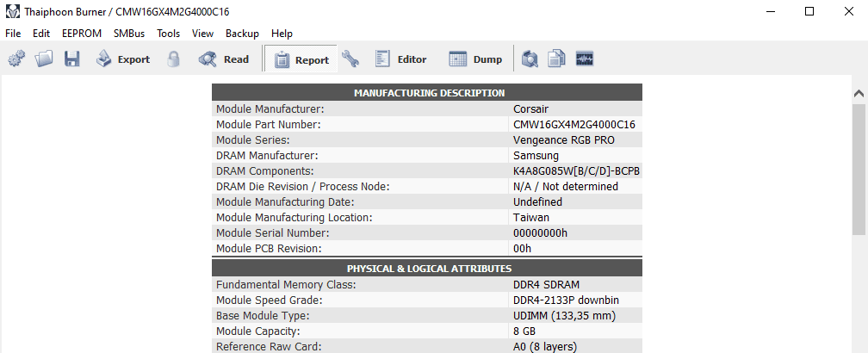Click the Module Part Number label
The image size is (868, 353).
pyautogui.click(x=269, y=125)
